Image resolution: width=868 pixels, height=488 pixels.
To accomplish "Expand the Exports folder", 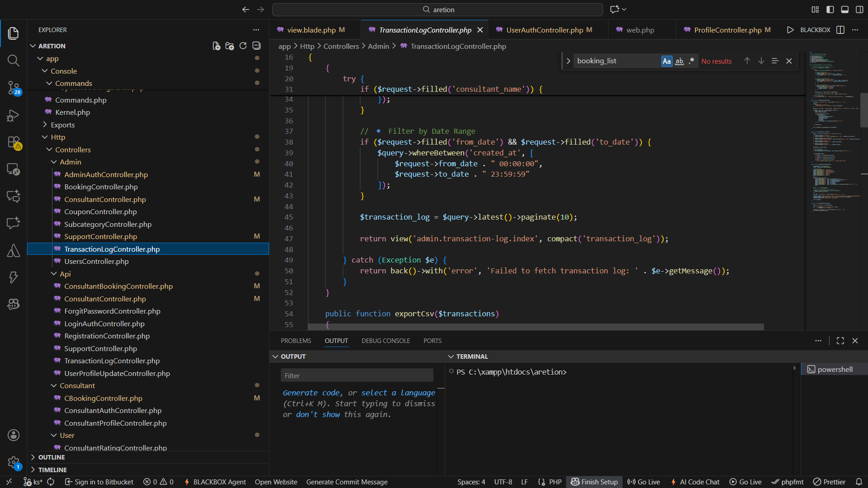I will click(63, 125).
